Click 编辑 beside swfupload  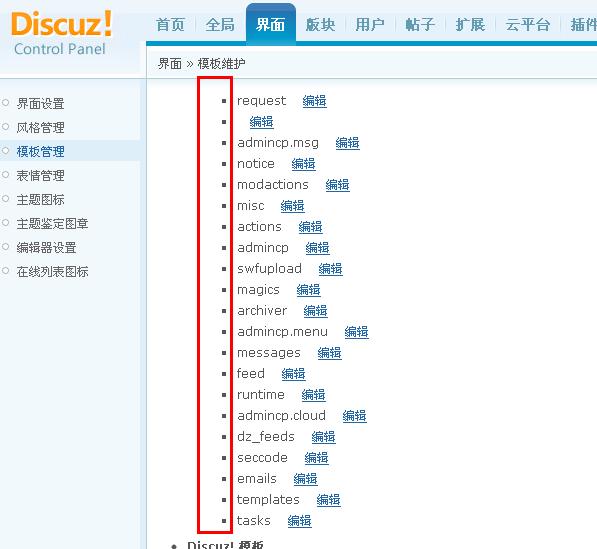[330, 269]
